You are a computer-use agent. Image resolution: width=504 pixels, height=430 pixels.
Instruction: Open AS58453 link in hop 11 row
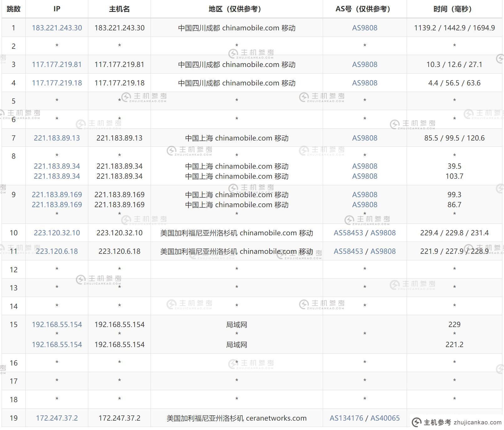tap(348, 251)
